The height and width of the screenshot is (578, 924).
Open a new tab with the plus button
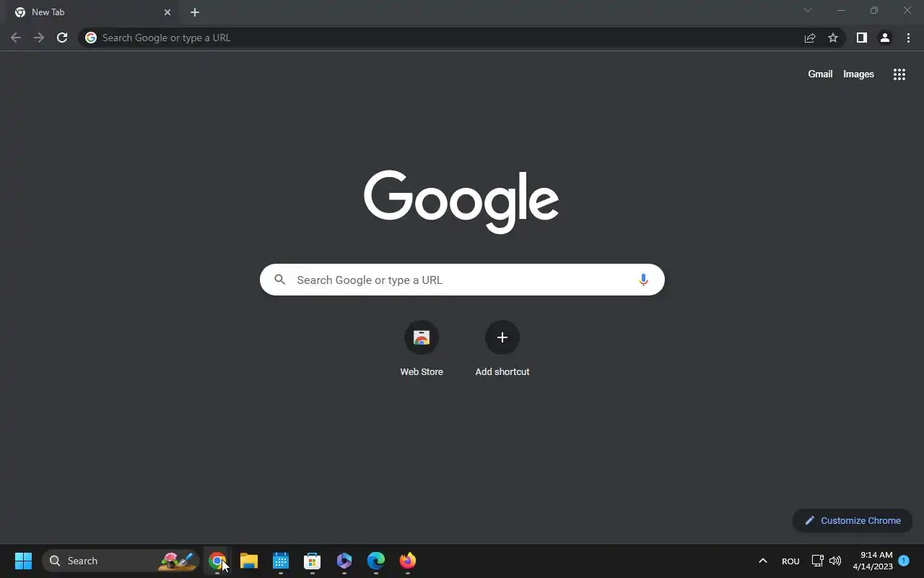(x=195, y=12)
